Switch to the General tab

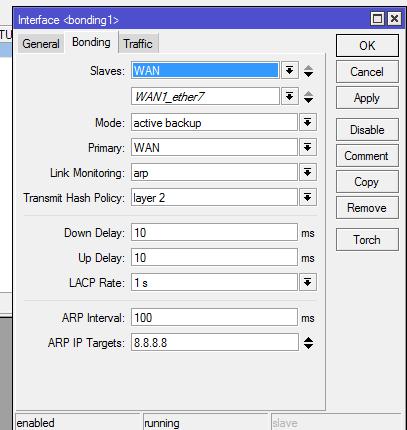point(41,44)
